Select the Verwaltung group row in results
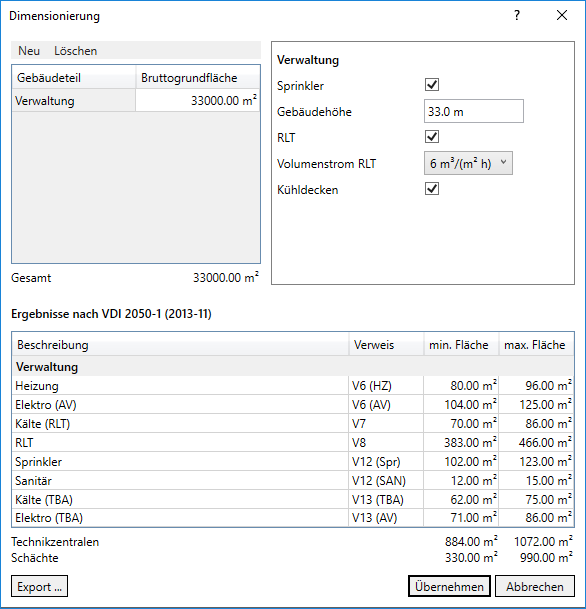Screen dimensions: 586x609 293,367
